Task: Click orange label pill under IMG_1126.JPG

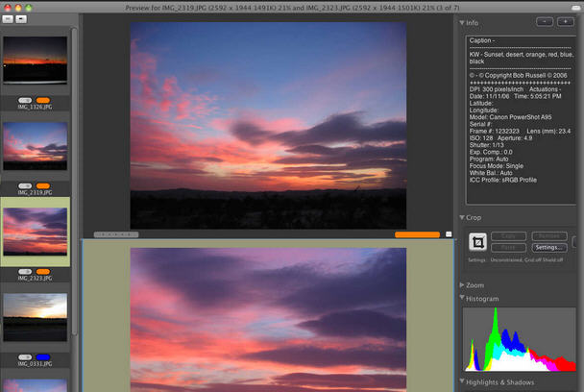Action: pyautogui.click(x=43, y=100)
